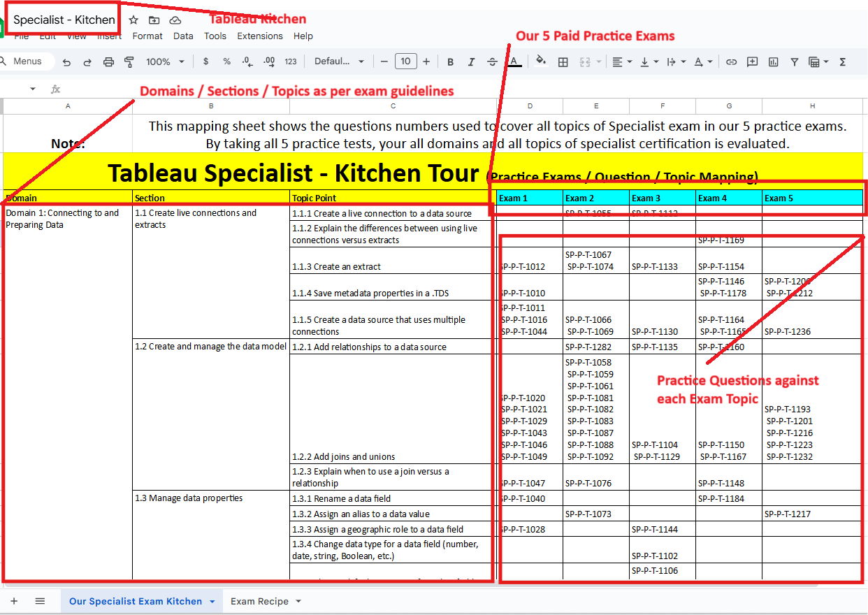Open more number formats (123)

pos(291,61)
